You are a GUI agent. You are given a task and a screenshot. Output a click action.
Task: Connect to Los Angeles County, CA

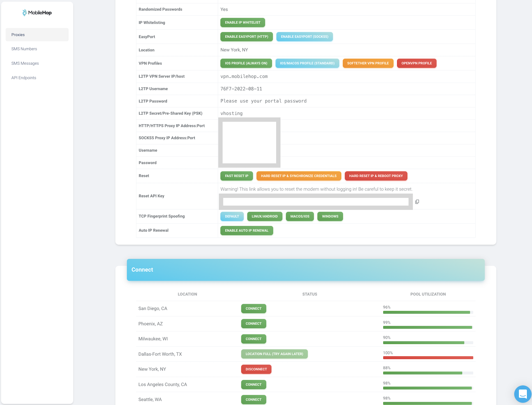coord(253,384)
